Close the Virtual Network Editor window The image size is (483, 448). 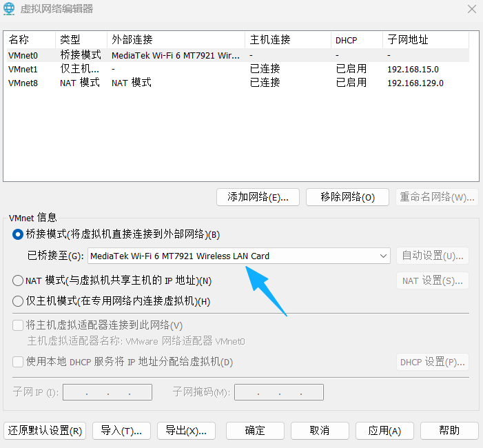click(x=471, y=9)
